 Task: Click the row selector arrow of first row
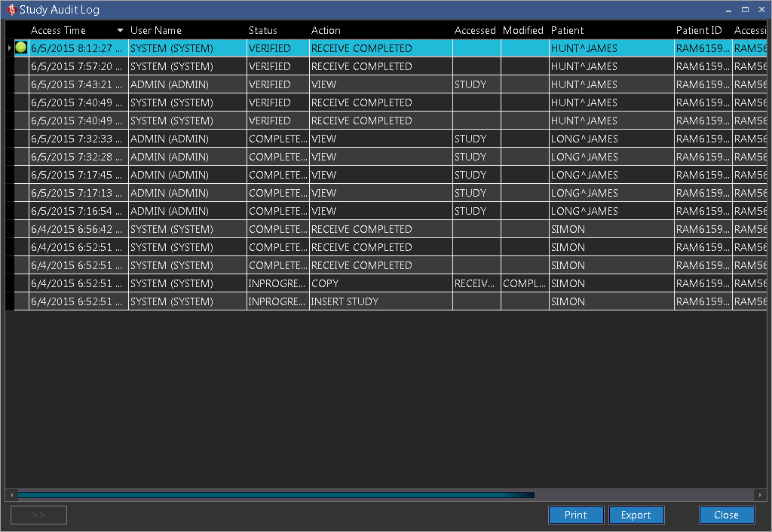click(x=9, y=48)
